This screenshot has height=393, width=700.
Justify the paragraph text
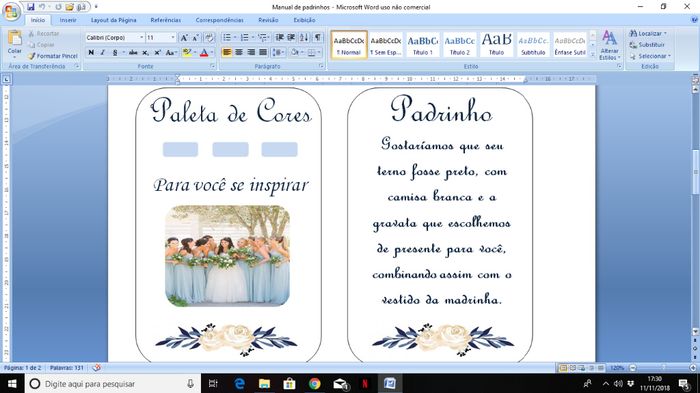263,53
